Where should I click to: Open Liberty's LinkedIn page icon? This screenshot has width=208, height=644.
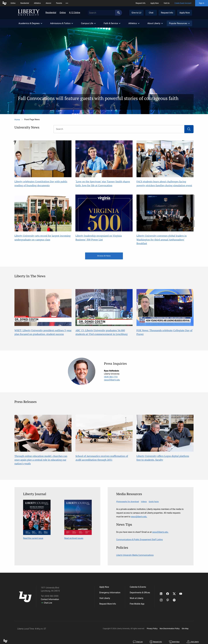coord(161,594)
